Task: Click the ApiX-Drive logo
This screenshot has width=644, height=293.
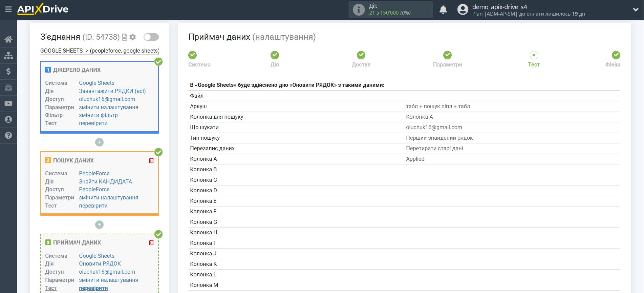Action: pos(43,9)
